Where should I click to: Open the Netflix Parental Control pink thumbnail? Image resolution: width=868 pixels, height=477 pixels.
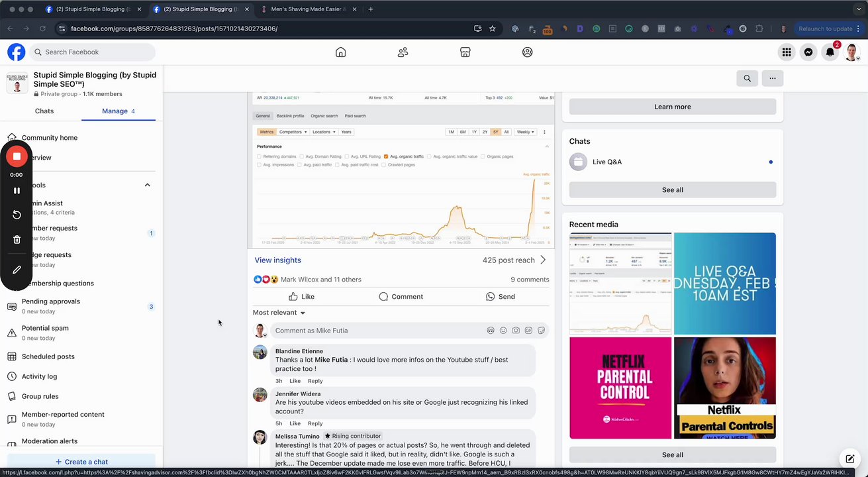(x=620, y=388)
